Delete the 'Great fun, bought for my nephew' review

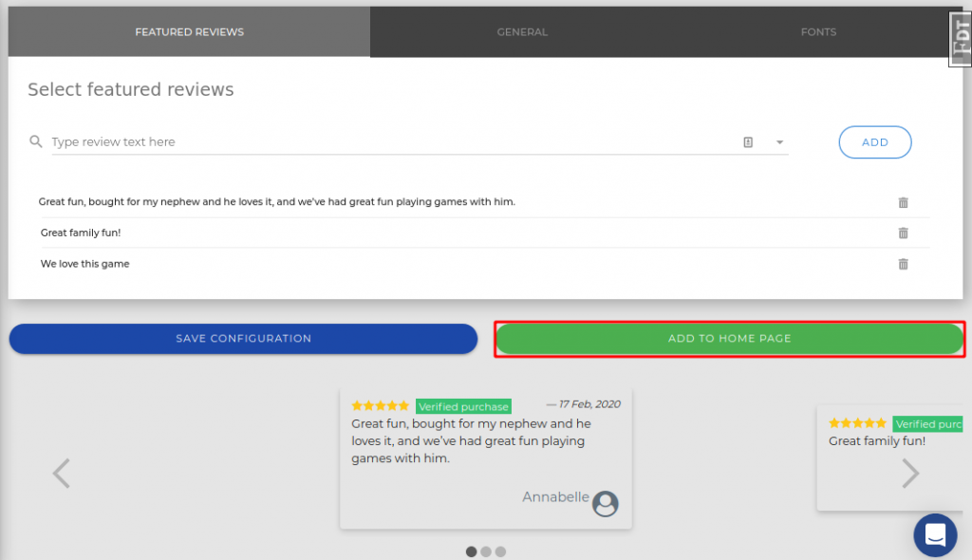tap(904, 202)
